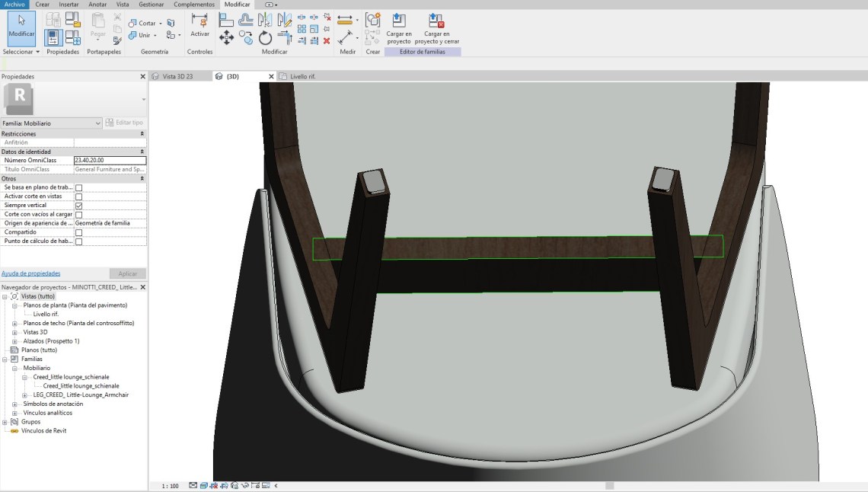Click the Número OmniClass value field
This screenshot has width=868, height=492.
tap(110, 161)
